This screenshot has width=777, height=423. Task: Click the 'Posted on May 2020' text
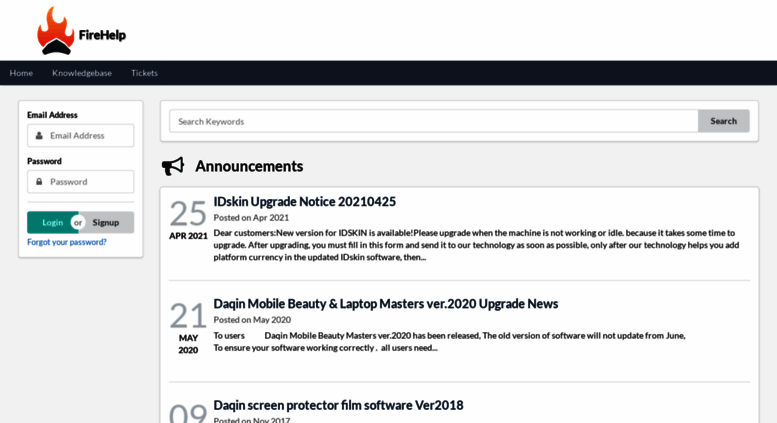click(252, 320)
